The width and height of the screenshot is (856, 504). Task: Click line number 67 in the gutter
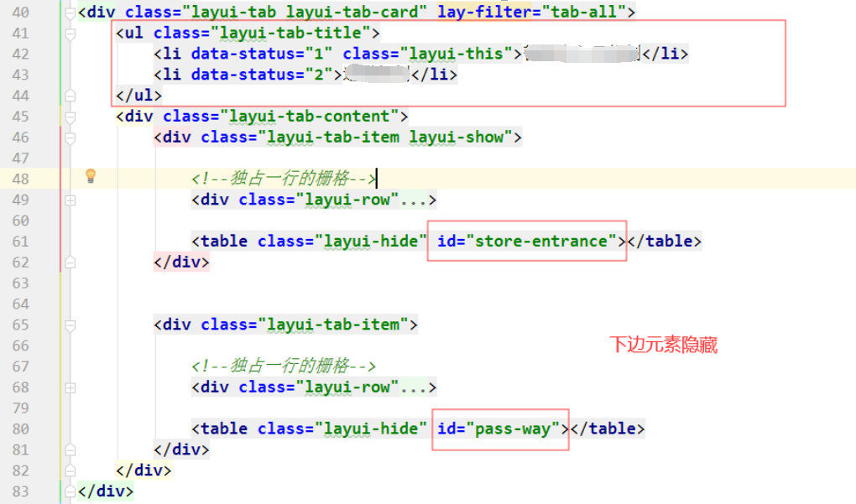click(x=21, y=367)
